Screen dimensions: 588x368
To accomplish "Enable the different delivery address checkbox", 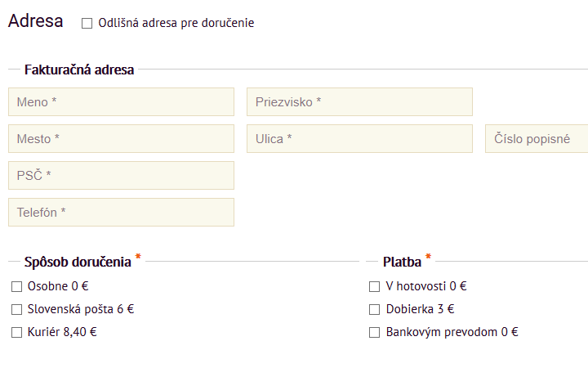I will tap(87, 24).
